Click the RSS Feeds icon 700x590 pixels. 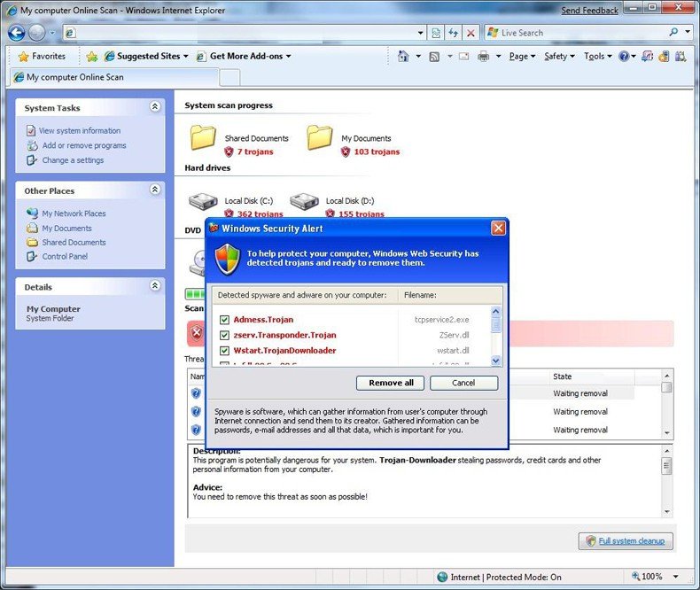pyautogui.click(x=434, y=57)
